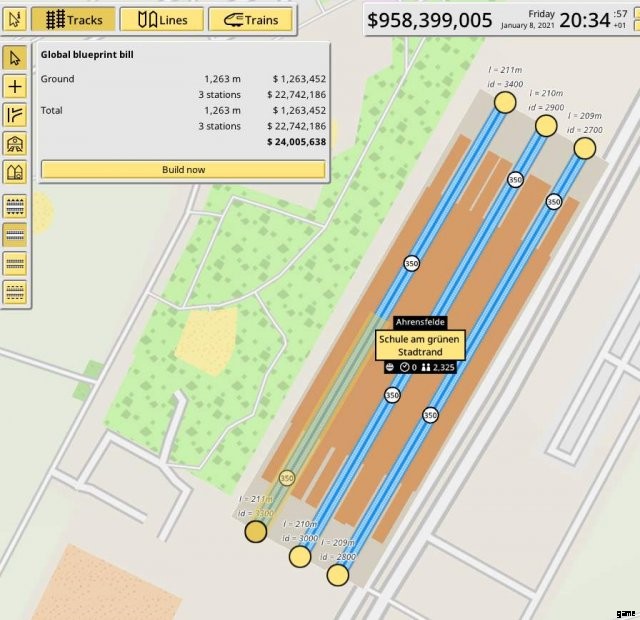Select track endpoint node id 3400
The width and height of the screenshot is (640, 620).
pyautogui.click(x=505, y=102)
